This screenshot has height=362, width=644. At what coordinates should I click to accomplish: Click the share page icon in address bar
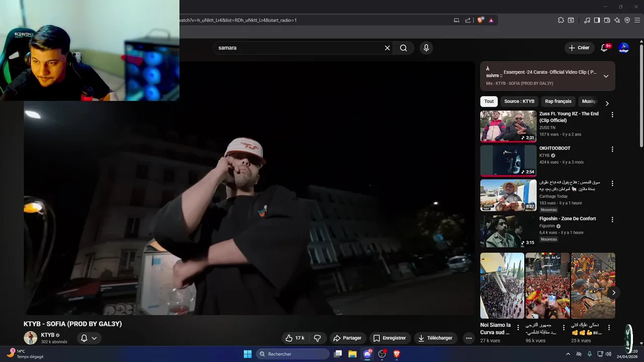pos(468,20)
